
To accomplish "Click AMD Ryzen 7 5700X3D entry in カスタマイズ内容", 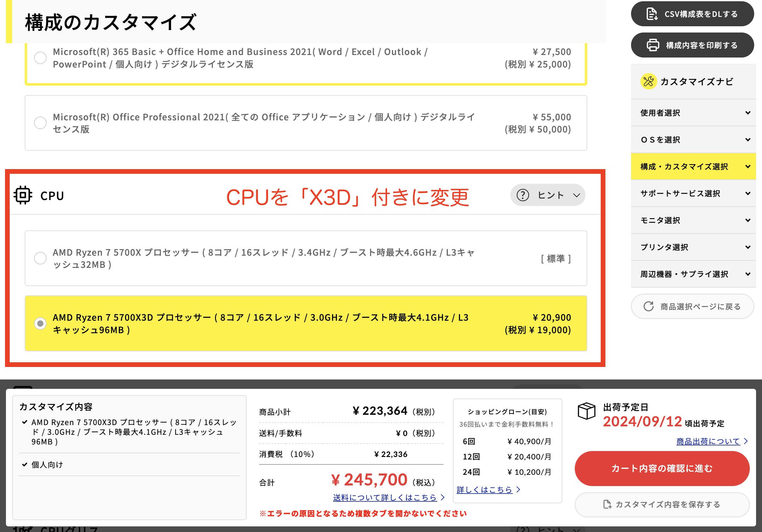I will 133,432.
